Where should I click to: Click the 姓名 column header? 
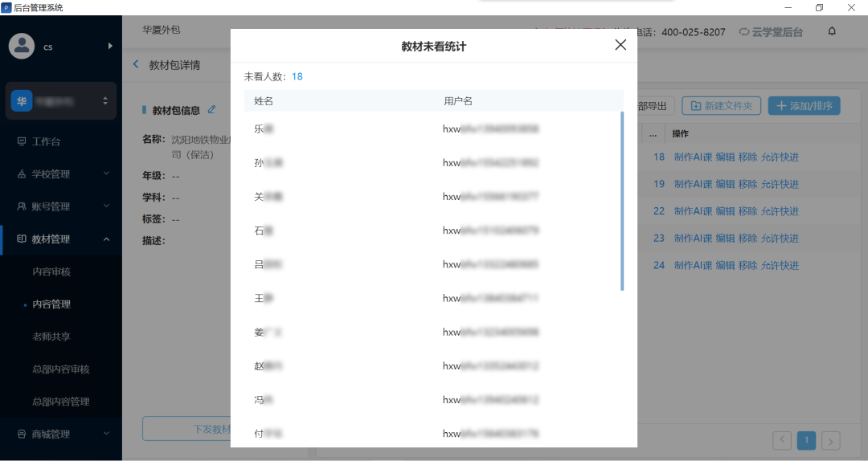(x=264, y=100)
